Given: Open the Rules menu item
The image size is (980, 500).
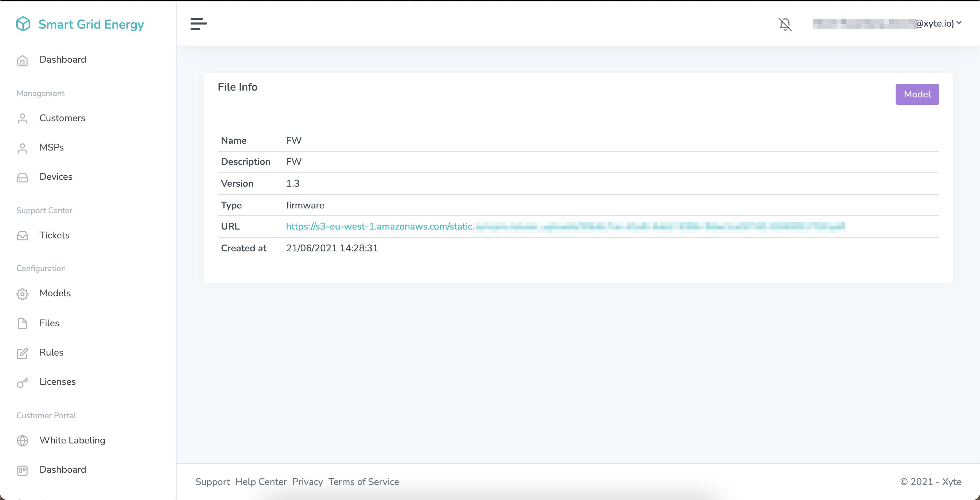Looking at the screenshot, I should coord(51,352).
